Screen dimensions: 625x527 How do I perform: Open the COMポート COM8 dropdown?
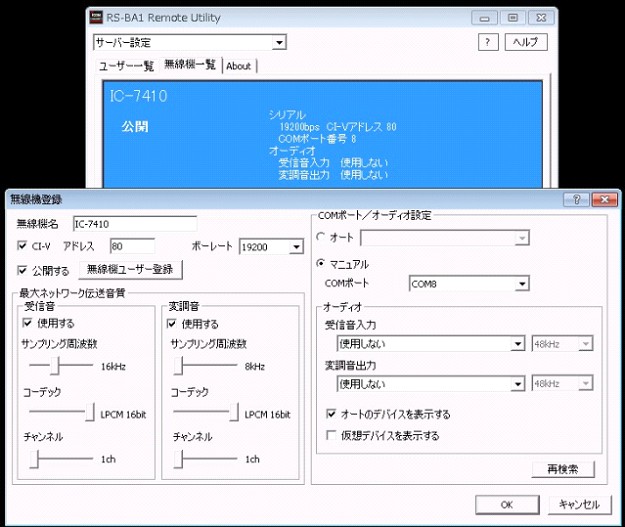[x=522, y=284]
